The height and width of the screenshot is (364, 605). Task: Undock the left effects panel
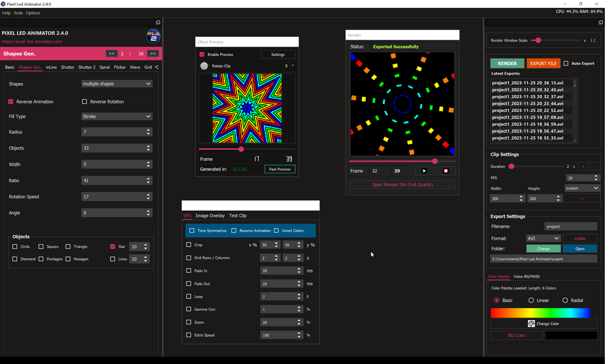tap(158, 22)
